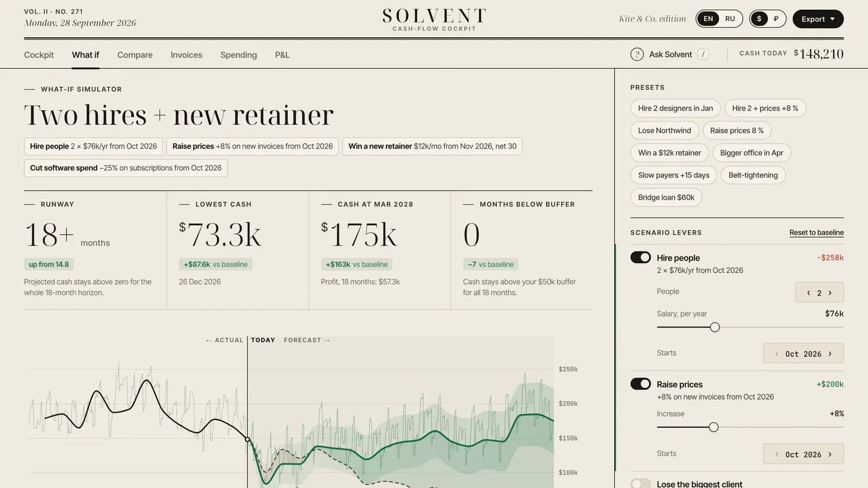The height and width of the screenshot is (488, 868).
Task: Click the slash shortcut key badge
Action: [x=703, y=54]
